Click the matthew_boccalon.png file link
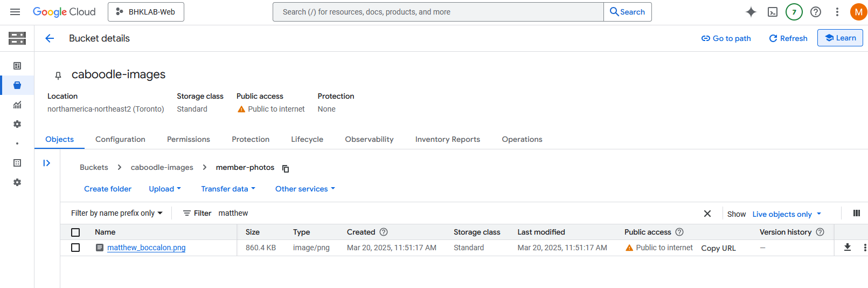Image resolution: width=868 pixels, height=288 pixels. (x=146, y=248)
